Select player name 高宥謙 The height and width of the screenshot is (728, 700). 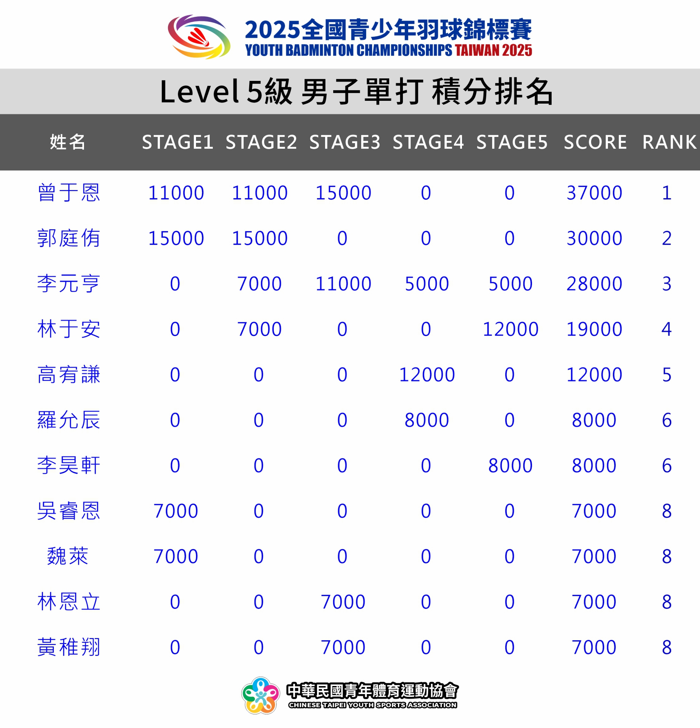pyautogui.click(x=69, y=374)
